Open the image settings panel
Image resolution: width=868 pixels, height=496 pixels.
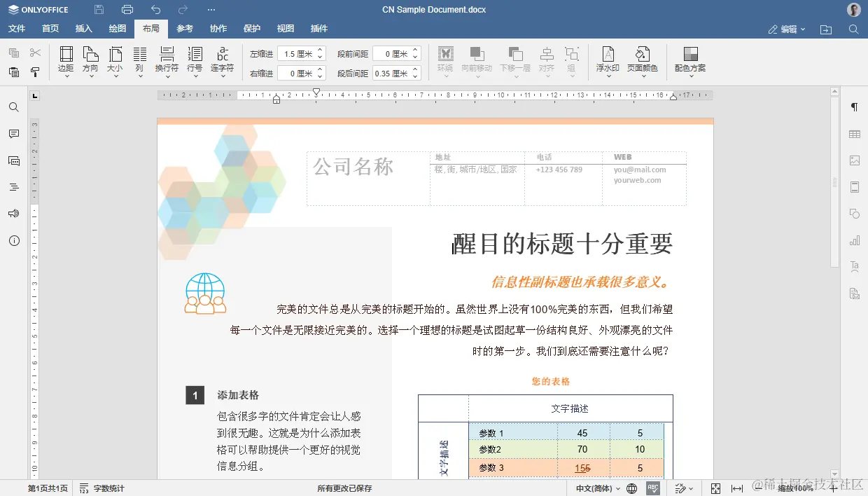[x=855, y=160]
